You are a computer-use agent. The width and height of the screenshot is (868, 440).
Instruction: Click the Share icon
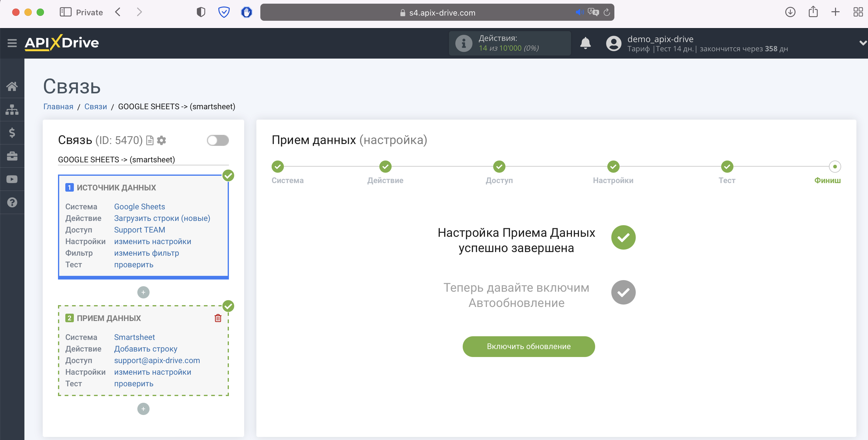tap(813, 12)
